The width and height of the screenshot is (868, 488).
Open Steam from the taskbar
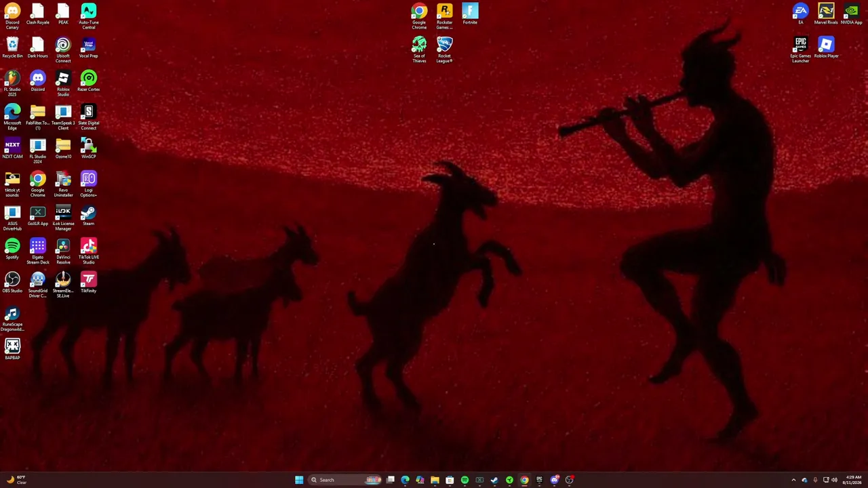(494, 480)
